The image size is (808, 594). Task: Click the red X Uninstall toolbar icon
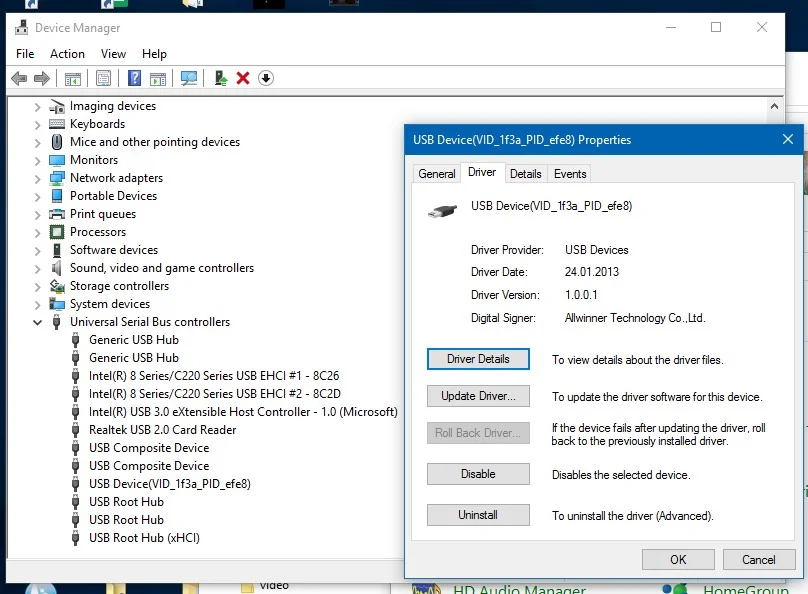(x=243, y=78)
